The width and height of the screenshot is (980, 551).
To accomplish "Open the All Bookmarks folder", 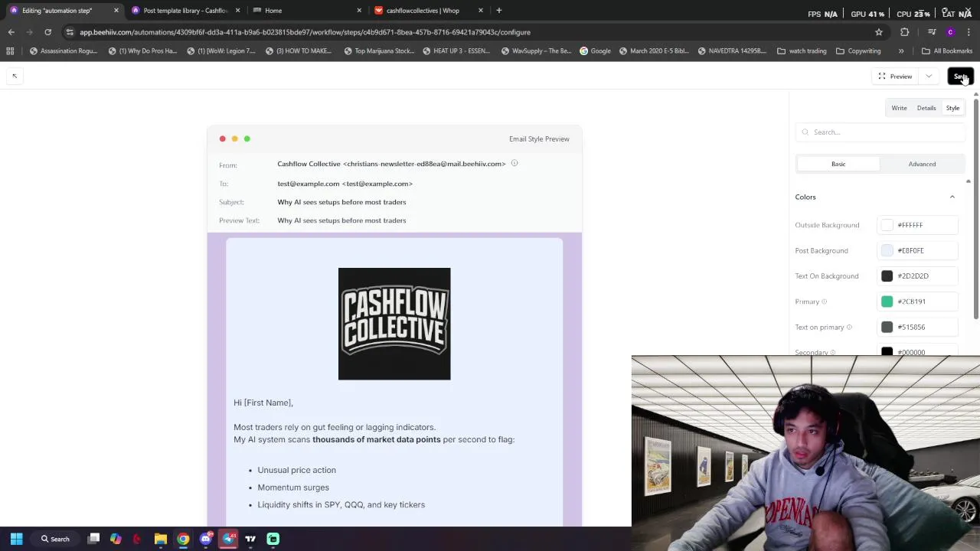I will tap(947, 51).
